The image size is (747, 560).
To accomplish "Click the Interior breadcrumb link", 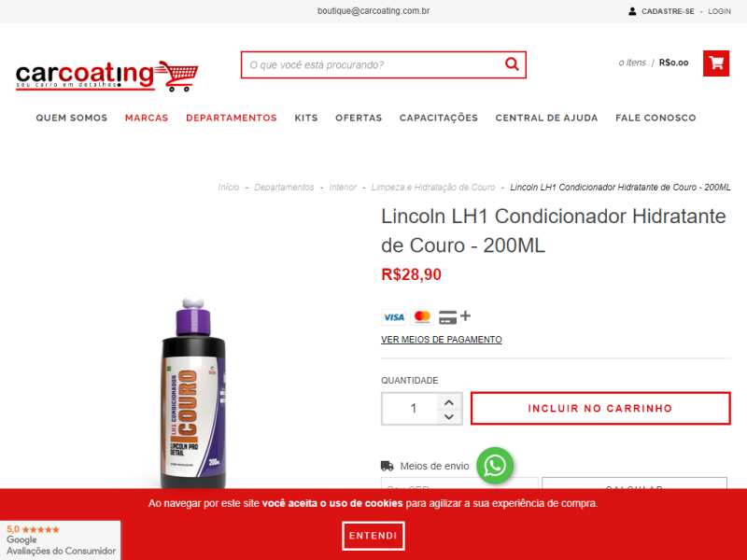I will [343, 188].
